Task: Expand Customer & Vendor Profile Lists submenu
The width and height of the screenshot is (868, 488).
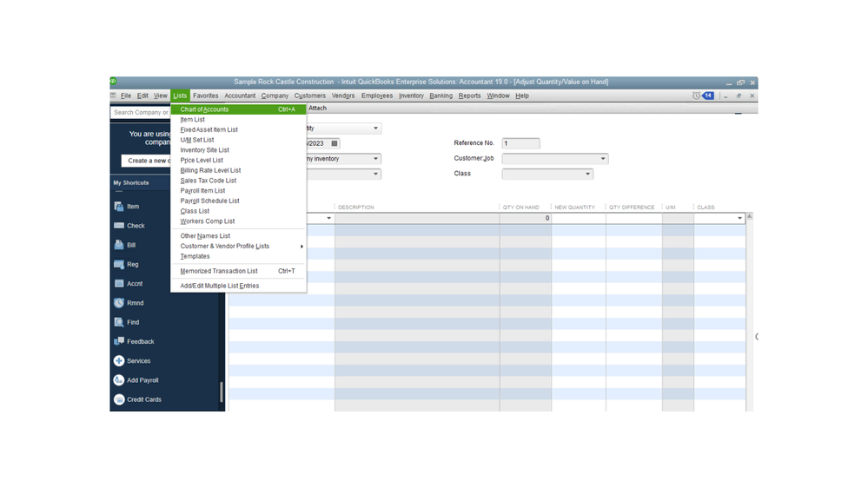Action: pos(238,247)
